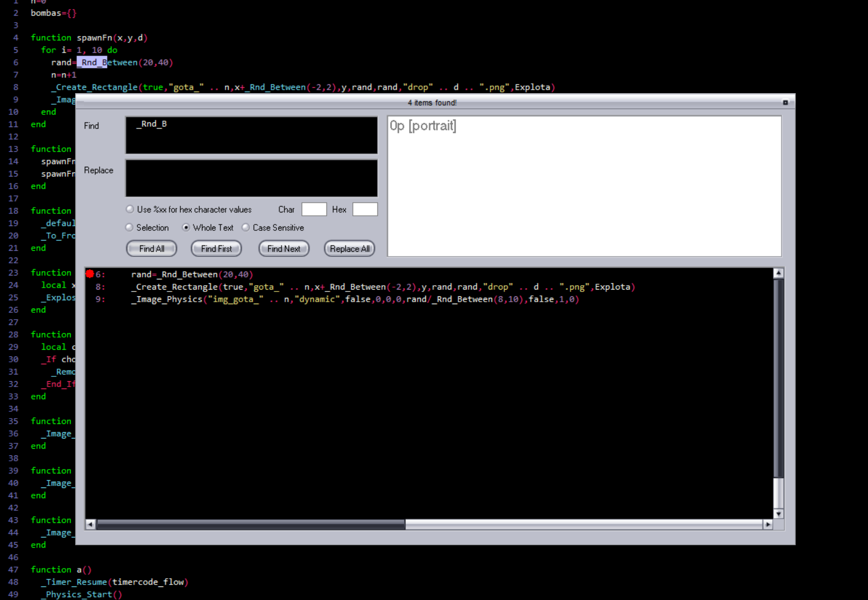Click results horizontal scrollbar thumb
The width and height of the screenshot is (868, 600).
pyautogui.click(x=251, y=524)
